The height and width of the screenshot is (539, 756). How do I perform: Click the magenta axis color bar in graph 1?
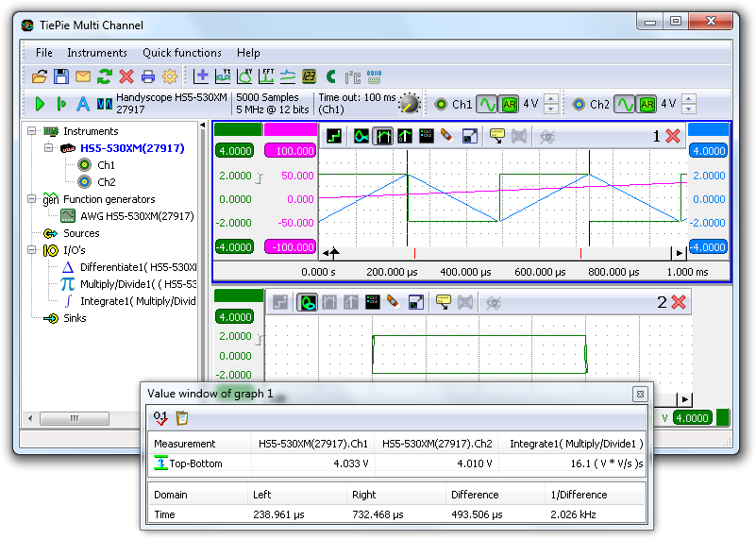(291, 129)
